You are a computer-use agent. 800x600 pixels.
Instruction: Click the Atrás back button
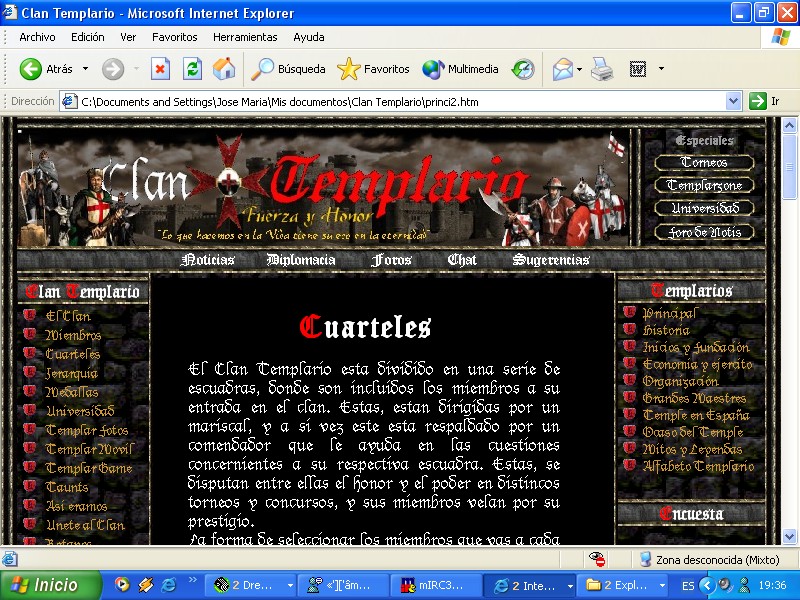coord(47,69)
